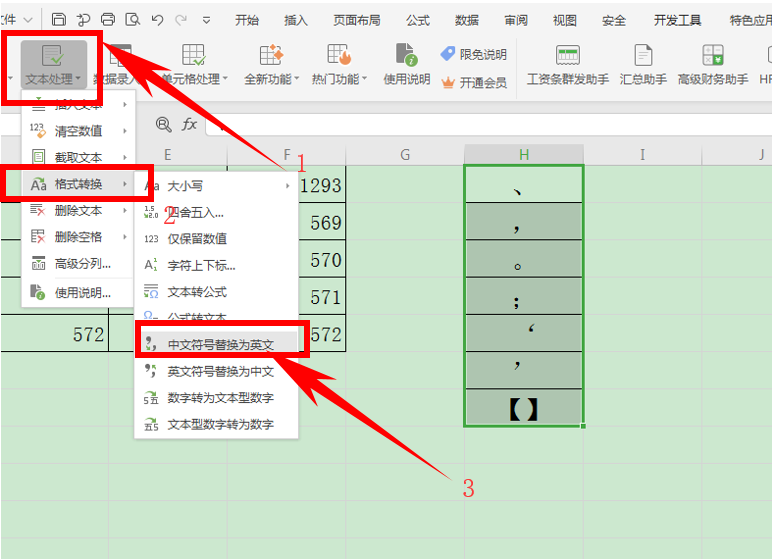This screenshot has height=560, width=772.
Task: Select 英文符号替换为中文 menu item
Action: pyautogui.click(x=217, y=371)
